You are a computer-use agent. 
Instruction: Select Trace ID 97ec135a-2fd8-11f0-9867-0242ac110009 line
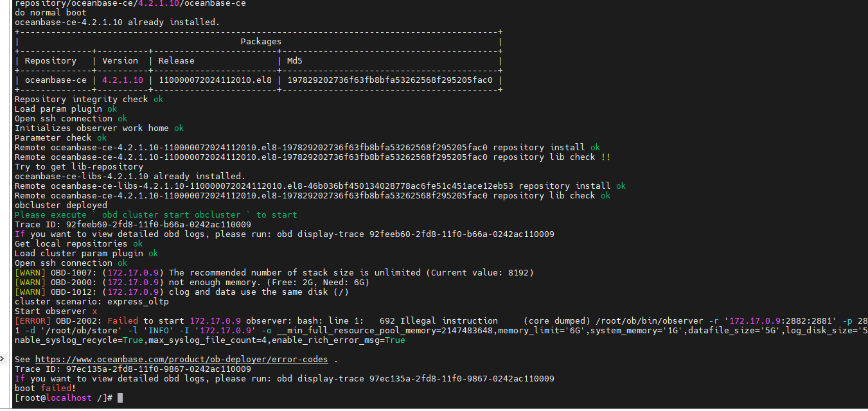point(133,369)
